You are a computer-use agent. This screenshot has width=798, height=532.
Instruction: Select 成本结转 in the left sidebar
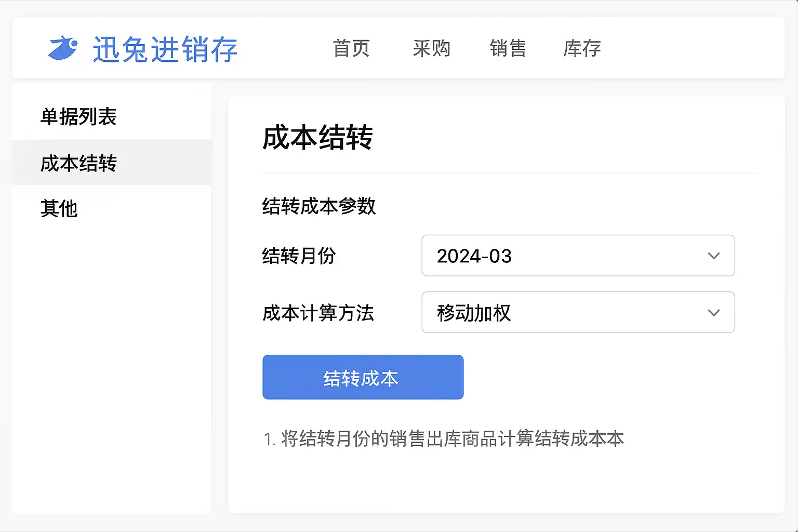point(78,163)
